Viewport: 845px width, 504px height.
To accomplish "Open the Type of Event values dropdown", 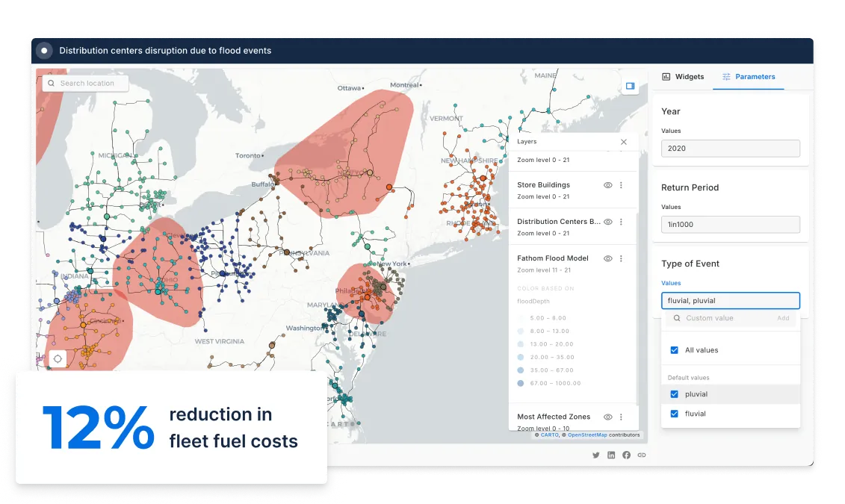I will (x=730, y=300).
